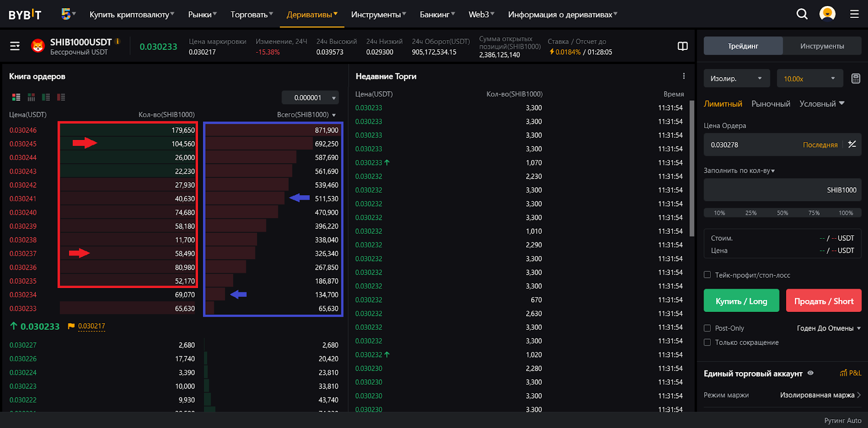Enable Только сокращение checkbox
The image size is (868, 428).
click(x=707, y=342)
